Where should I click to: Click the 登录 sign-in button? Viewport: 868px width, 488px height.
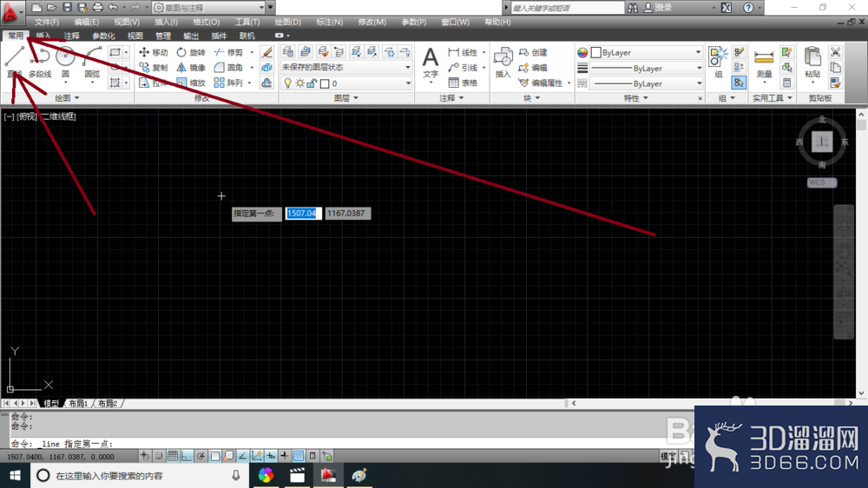pyautogui.click(x=658, y=7)
